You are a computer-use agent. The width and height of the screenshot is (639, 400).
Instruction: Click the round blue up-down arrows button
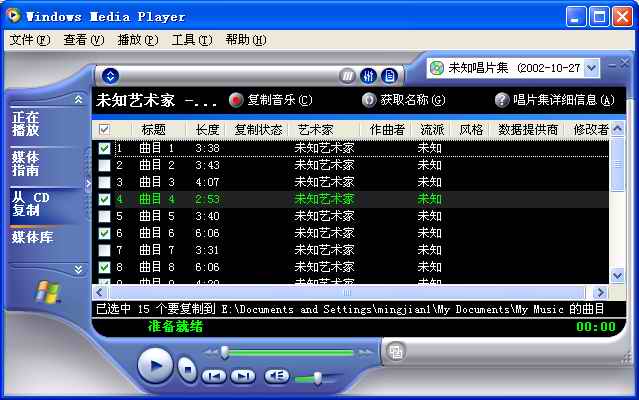[x=110, y=76]
